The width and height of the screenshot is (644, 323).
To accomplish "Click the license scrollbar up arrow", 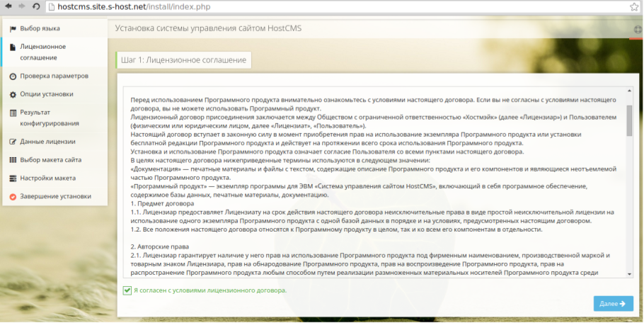I will [x=629, y=91].
